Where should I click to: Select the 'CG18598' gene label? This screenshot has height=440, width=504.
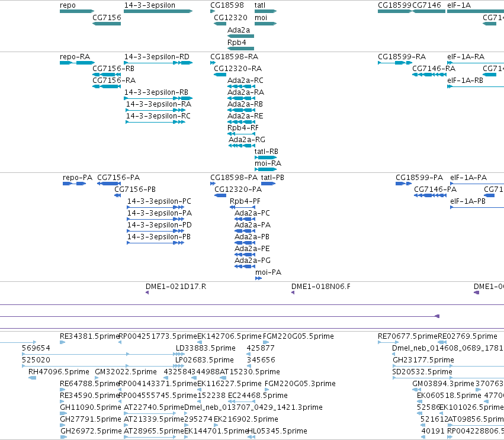tap(227, 5)
